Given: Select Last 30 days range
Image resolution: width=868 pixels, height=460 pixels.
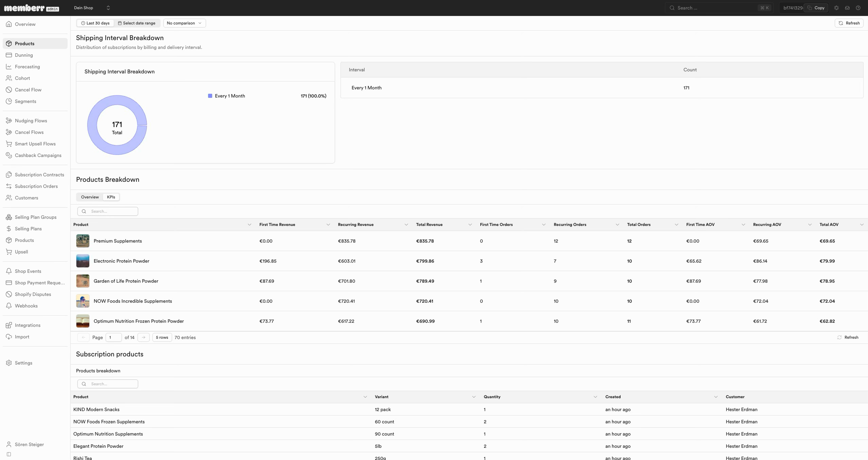Looking at the screenshot, I should pyautogui.click(x=95, y=23).
